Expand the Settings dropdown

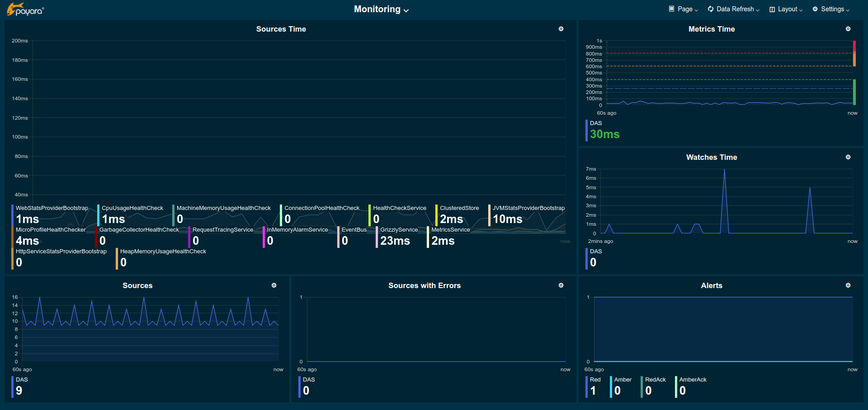[x=831, y=9]
